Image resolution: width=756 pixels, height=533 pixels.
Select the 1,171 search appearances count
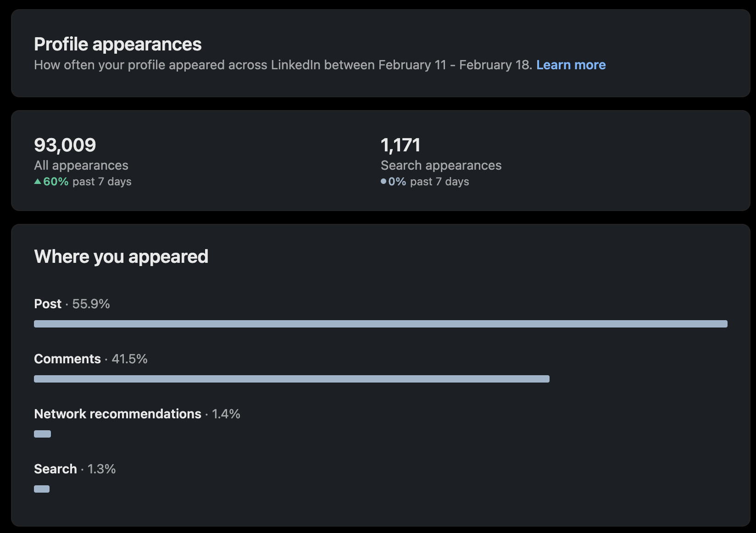(x=401, y=144)
